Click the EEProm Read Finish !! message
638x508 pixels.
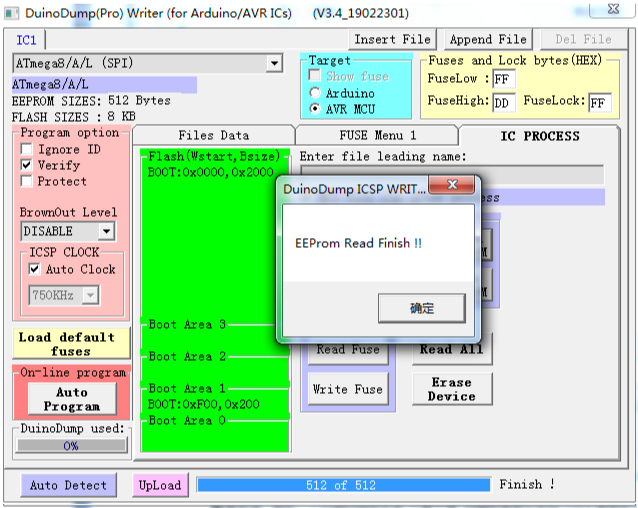(358, 243)
